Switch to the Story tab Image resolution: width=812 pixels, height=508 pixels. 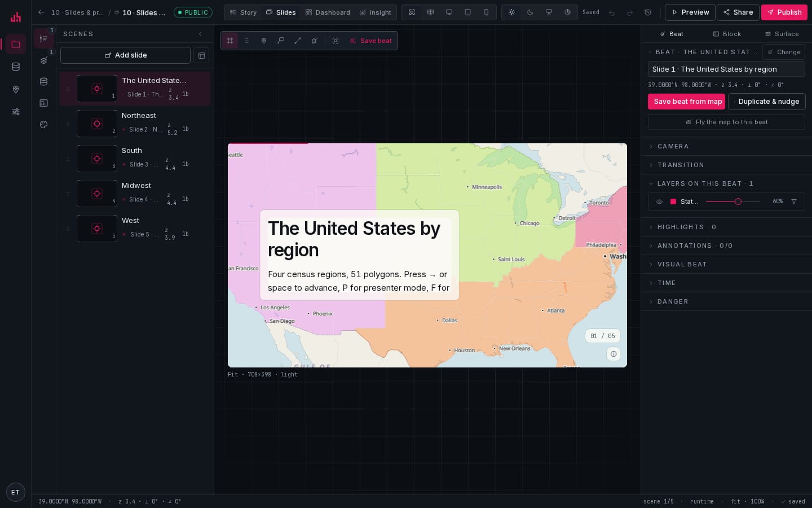click(x=243, y=12)
